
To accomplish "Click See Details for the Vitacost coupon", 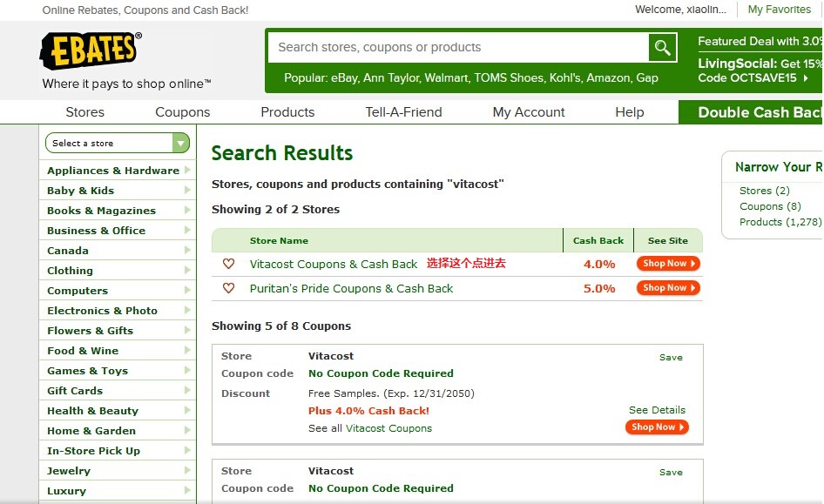I will coord(657,410).
